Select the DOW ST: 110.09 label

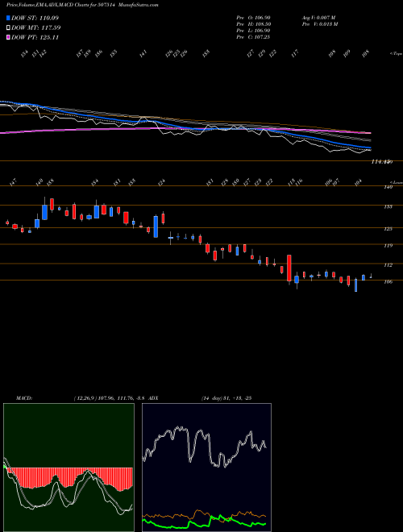[35, 18]
